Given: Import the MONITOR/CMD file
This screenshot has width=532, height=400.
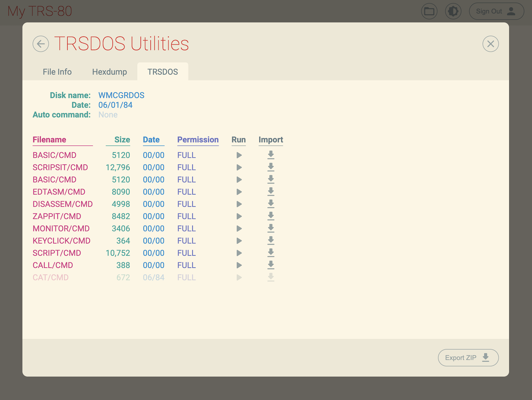Looking at the screenshot, I should point(271,228).
